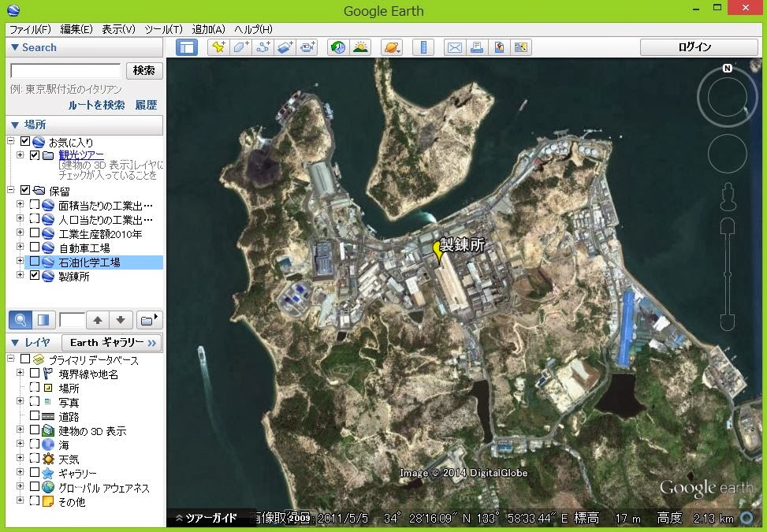Click the Street View pegman icon

728,196
